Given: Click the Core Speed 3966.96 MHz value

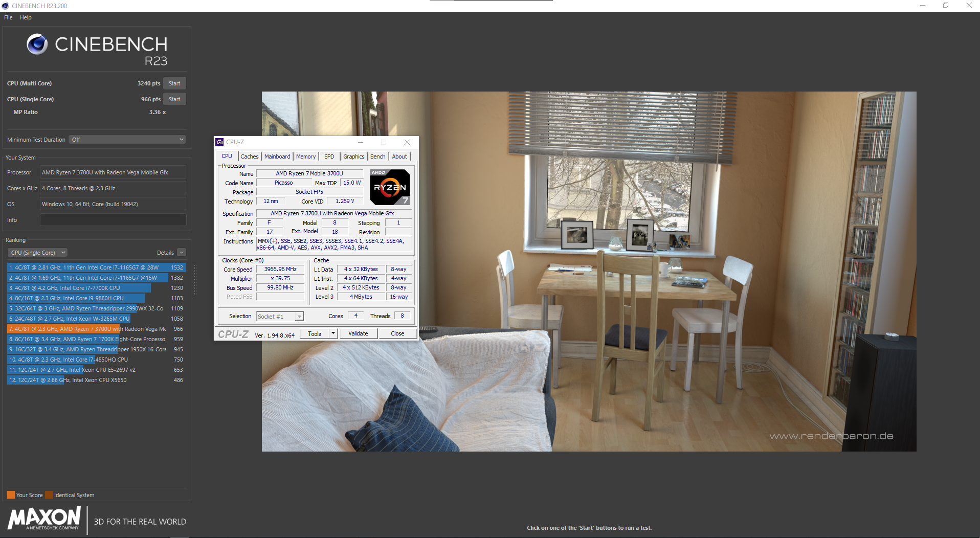Looking at the screenshot, I should 280,269.
